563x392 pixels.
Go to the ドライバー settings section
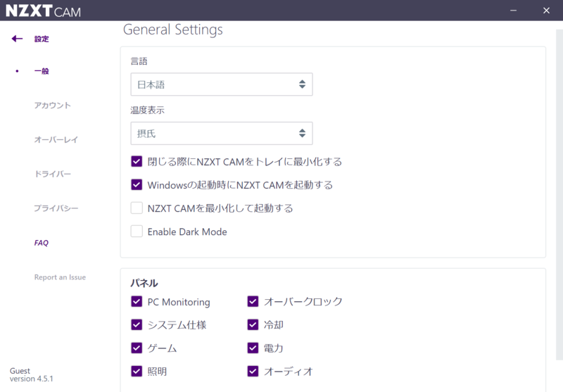pyautogui.click(x=53, y=174)
